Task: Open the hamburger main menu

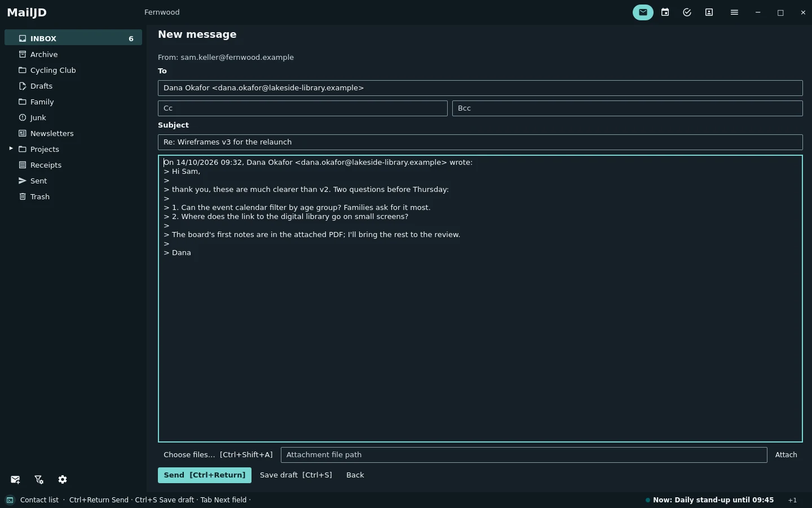Action: [734, 12]
